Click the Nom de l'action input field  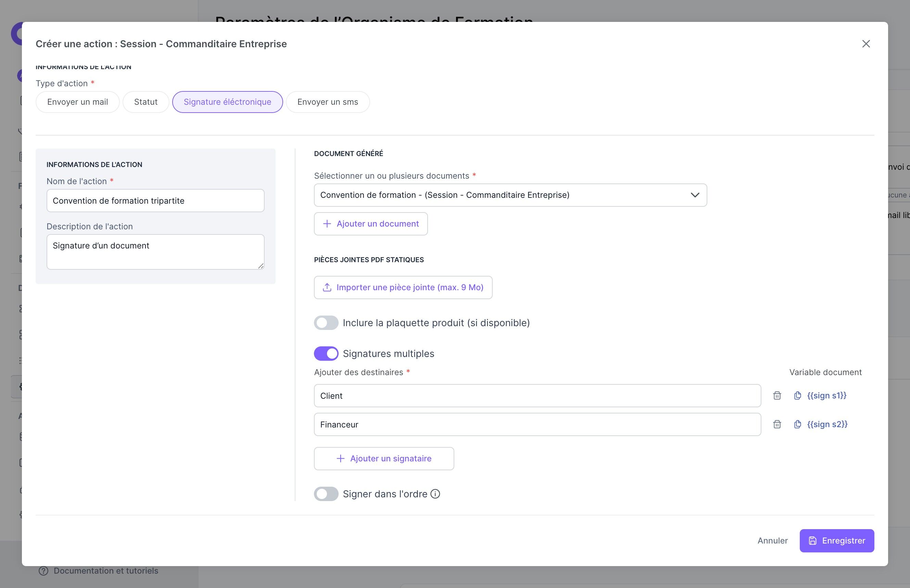pyautogui.click(x=155, y=201)
